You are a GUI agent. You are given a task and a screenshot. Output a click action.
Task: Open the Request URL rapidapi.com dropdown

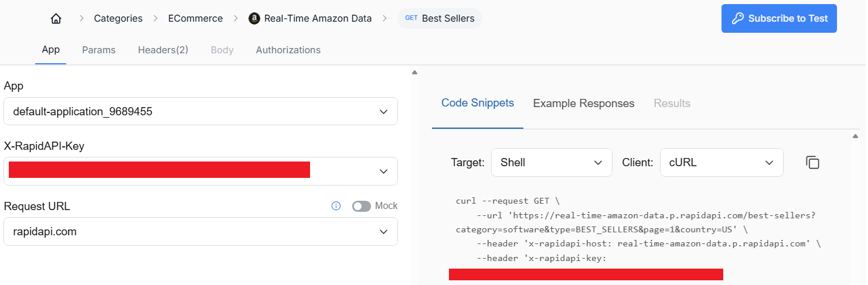[200, 232]
